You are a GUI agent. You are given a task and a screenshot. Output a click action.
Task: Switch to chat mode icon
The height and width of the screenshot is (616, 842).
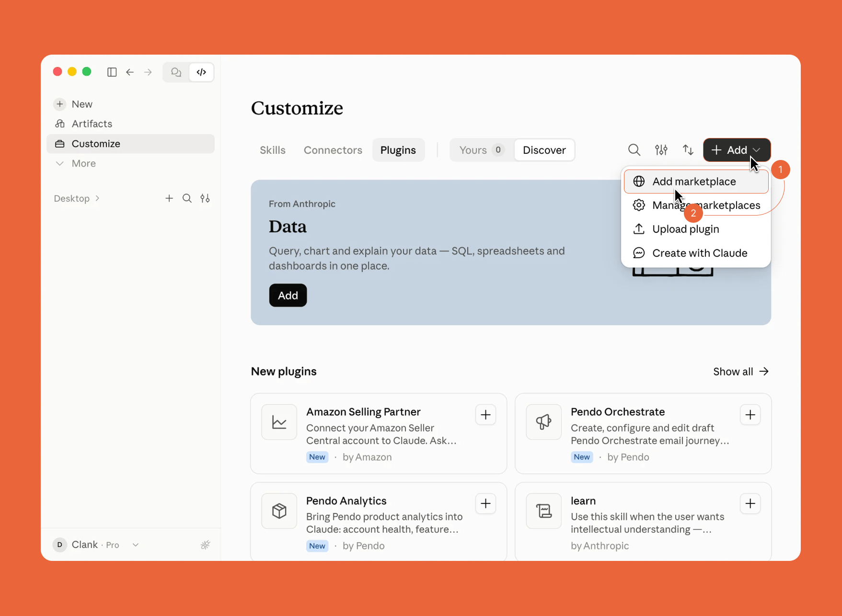click(x=176, y=72)
